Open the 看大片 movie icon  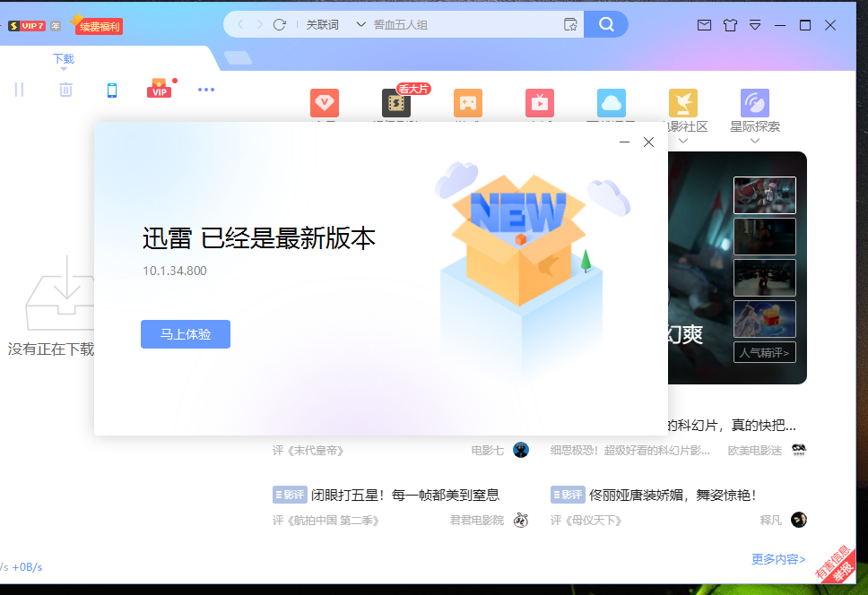click(395, 102)
